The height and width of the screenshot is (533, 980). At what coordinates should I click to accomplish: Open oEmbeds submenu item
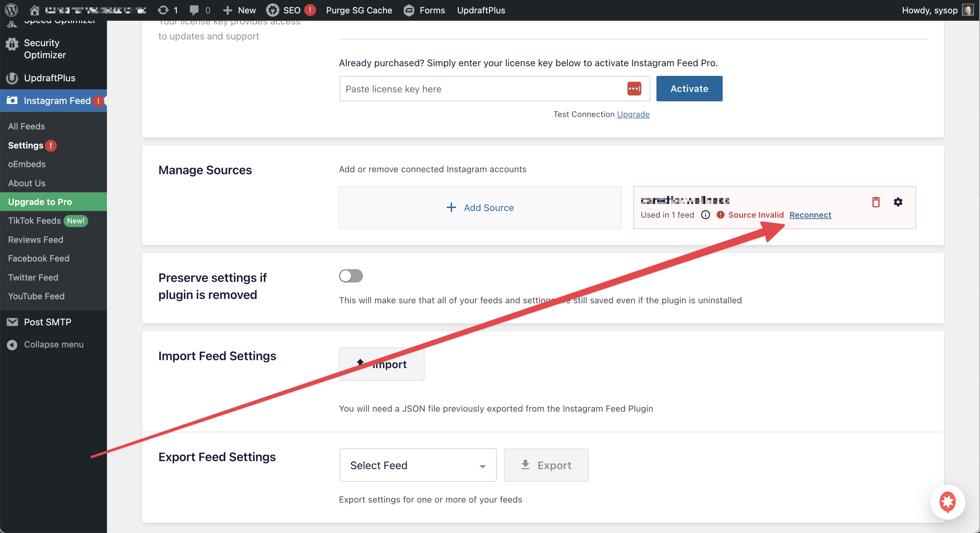point(27,164)
